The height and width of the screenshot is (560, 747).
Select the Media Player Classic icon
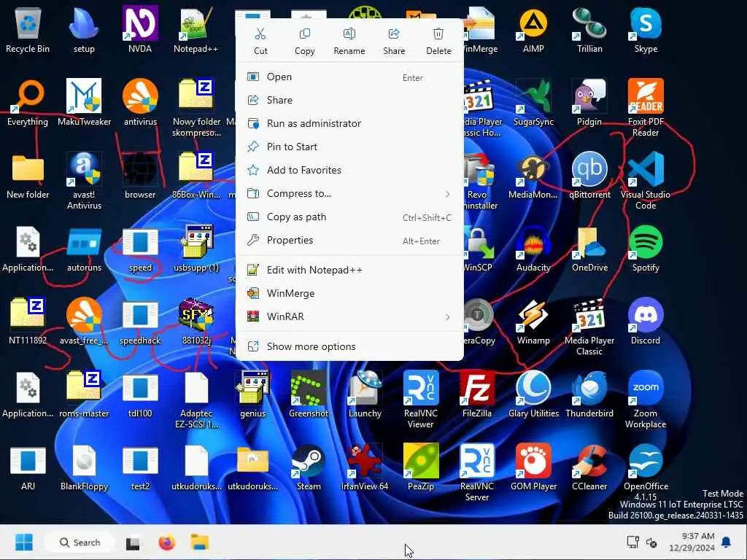tap(589, 326)
